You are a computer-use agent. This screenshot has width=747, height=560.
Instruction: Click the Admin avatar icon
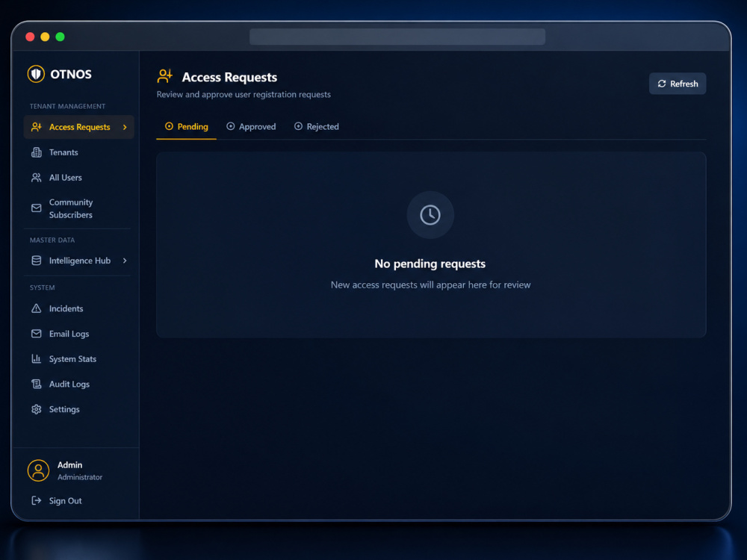click(x=38, y=470)
